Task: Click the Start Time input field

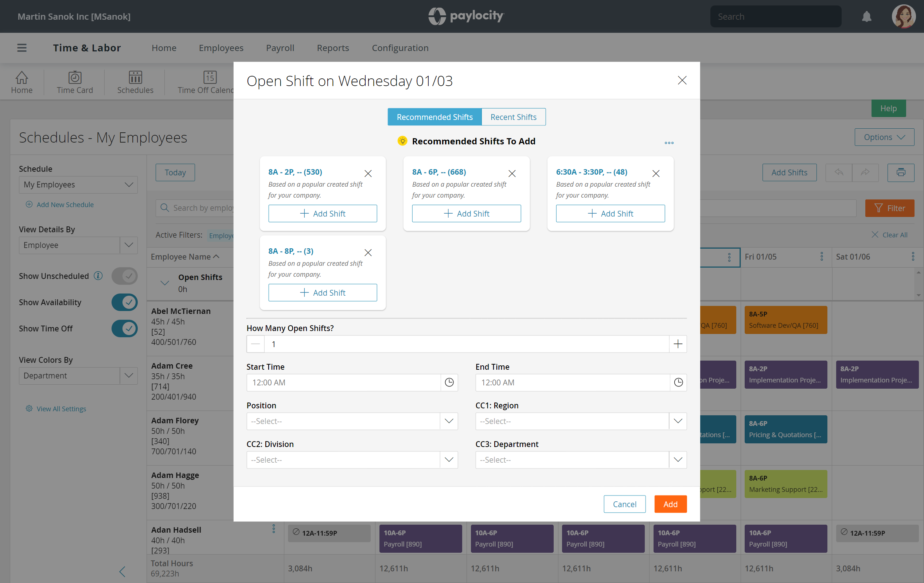Action: (352, 382)
